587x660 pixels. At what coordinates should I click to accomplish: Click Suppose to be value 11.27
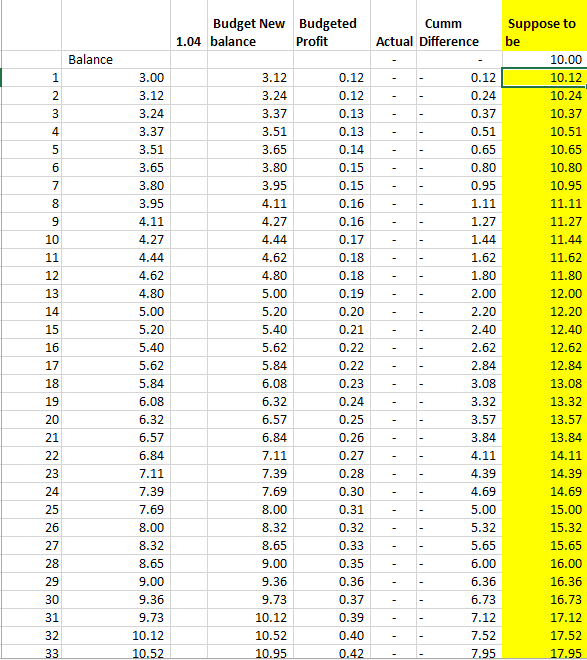click(x=545, y=222)
